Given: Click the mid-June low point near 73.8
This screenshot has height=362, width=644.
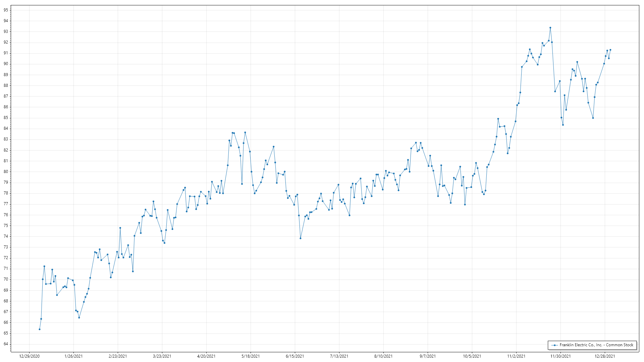Looking at the screenshot, I should (301, 238).
